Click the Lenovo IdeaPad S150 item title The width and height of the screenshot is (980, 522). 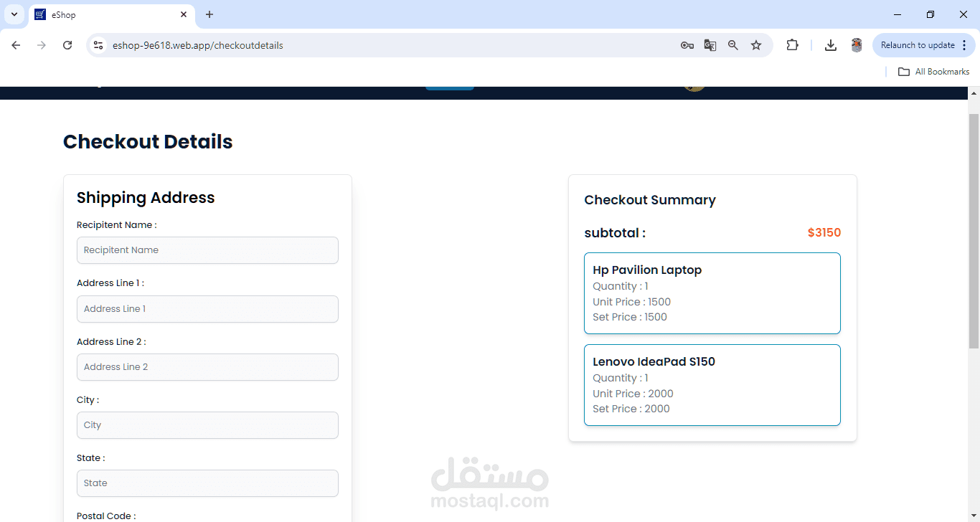click(x=654, y=362)
